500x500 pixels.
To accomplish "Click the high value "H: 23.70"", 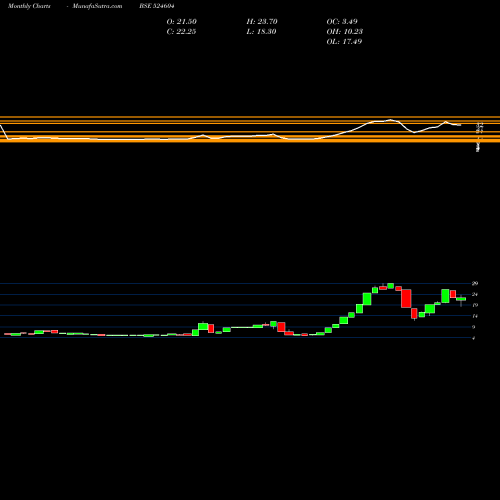I will point(262,22).
